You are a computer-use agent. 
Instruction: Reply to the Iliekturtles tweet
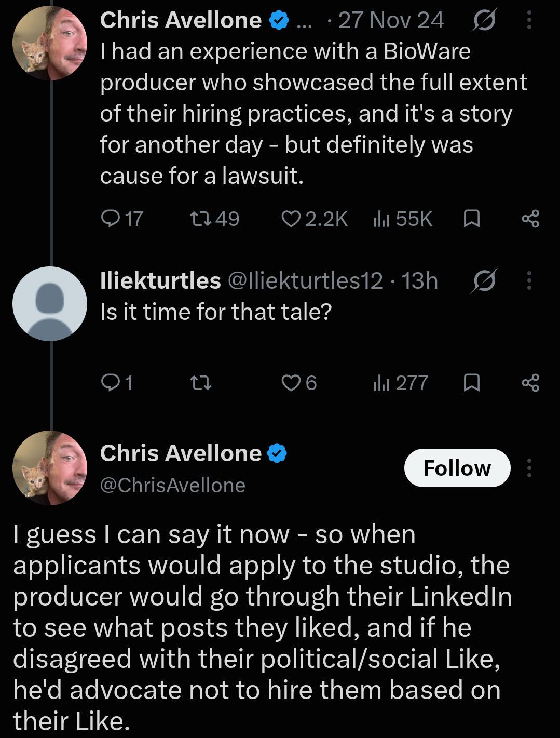pyautogui.click(x=116, y=383)
